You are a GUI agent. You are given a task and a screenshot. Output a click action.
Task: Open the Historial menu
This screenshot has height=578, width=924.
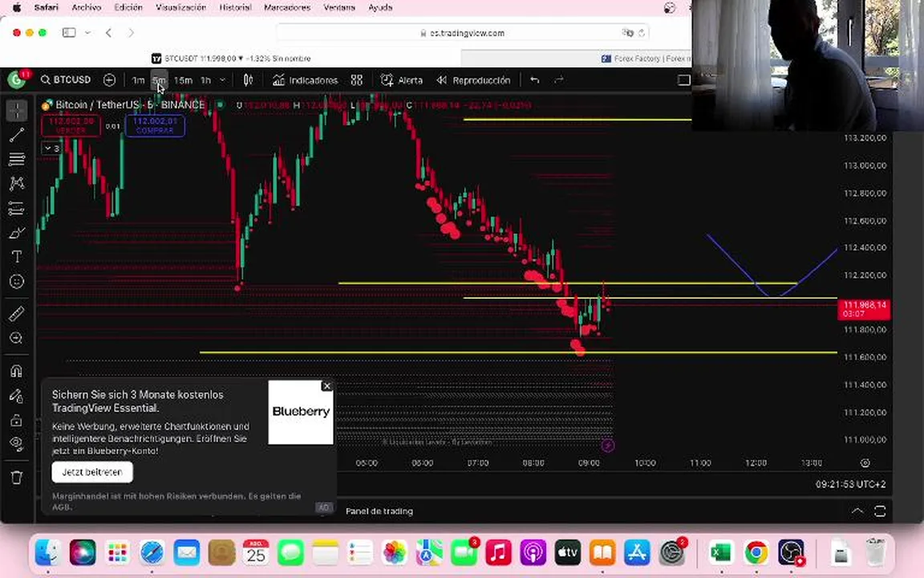click(x=235, y=7)
